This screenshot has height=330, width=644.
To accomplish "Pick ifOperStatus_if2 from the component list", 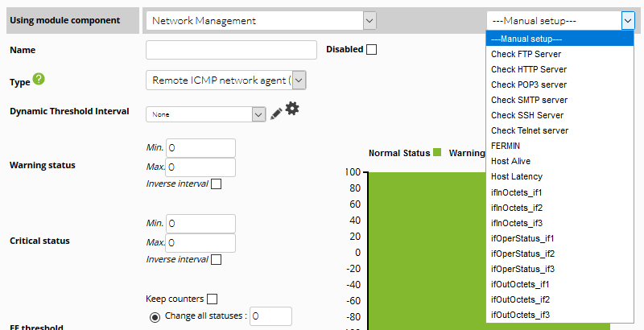I will pyautogui.click(x=522, y=254).
